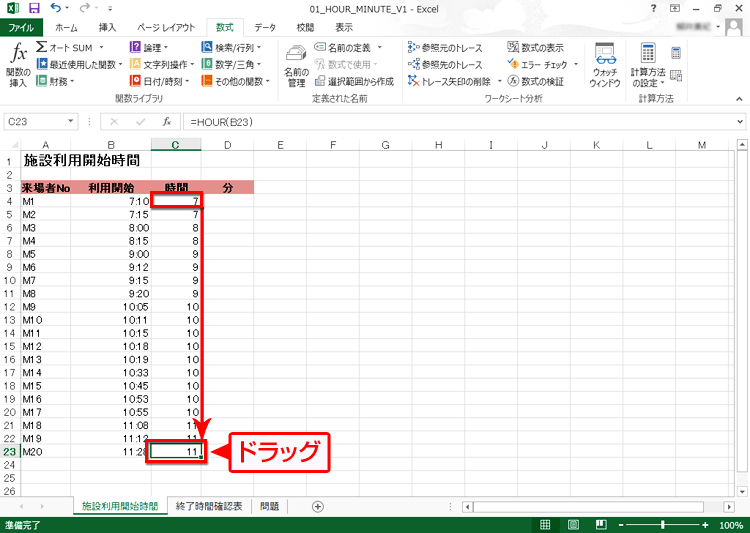Switch to the Home (ホーム) tab
Image resolution: width=750 pixels, height=533 pixels.
(66, 27)
